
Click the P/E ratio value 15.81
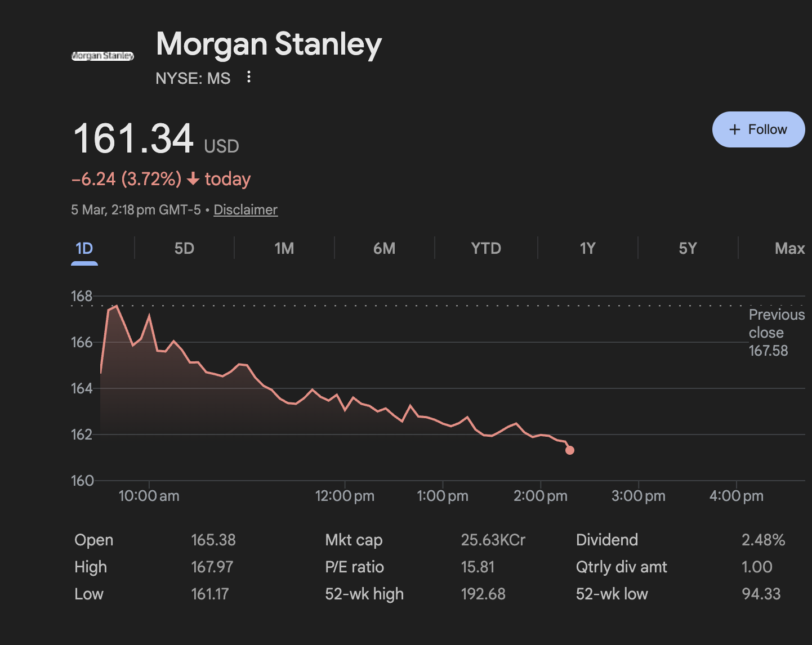(479, 567)
